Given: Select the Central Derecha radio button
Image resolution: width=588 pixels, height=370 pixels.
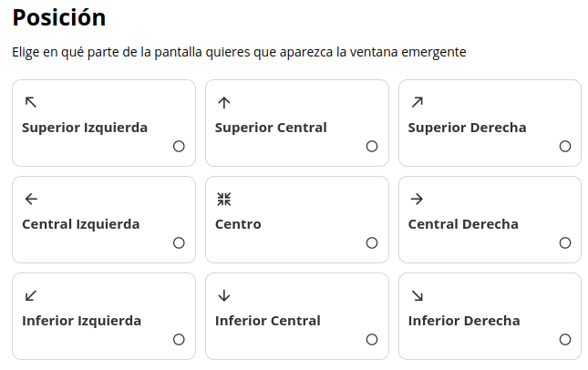Looking at the screenshot, I should 565,242.
